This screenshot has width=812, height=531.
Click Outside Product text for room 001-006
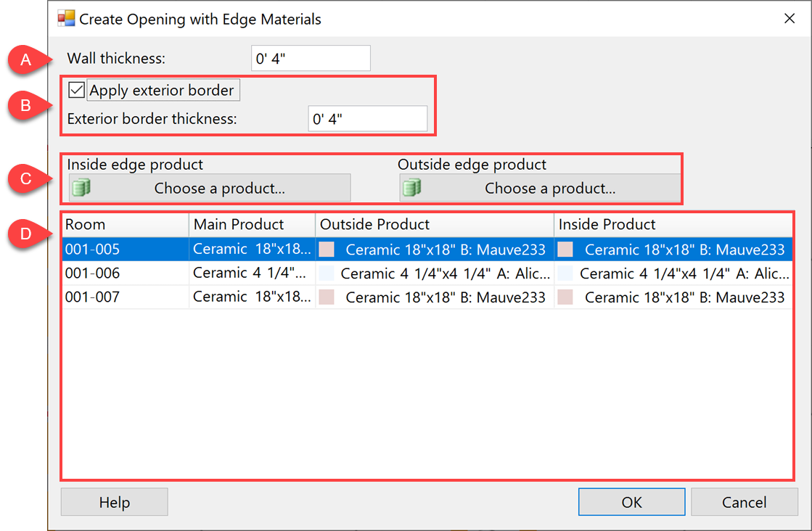pos(446,273)
